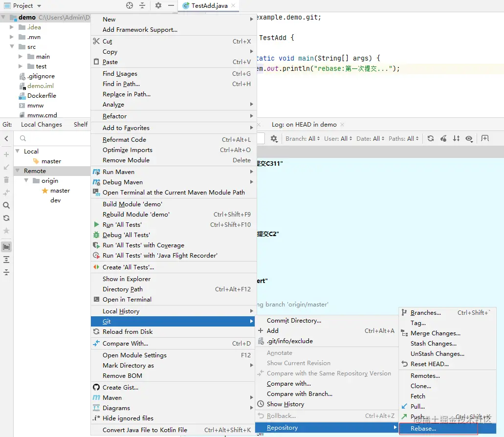Click the collapse all icon in Git sidebar

(x=6, y=272)
